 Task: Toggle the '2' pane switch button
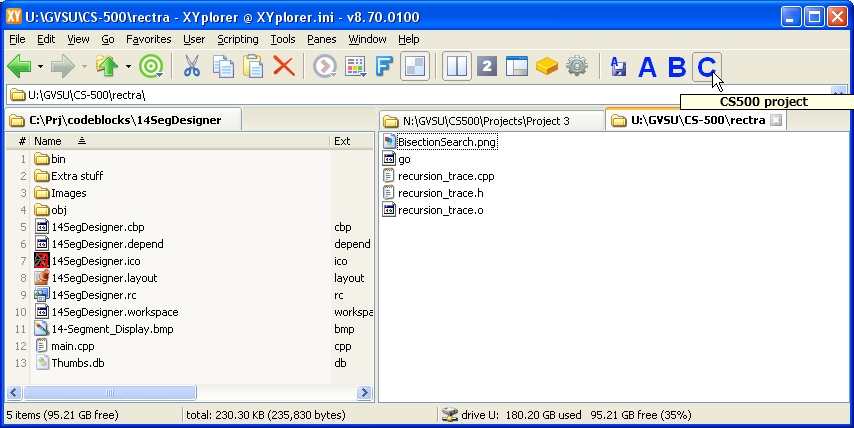point(487,67)
